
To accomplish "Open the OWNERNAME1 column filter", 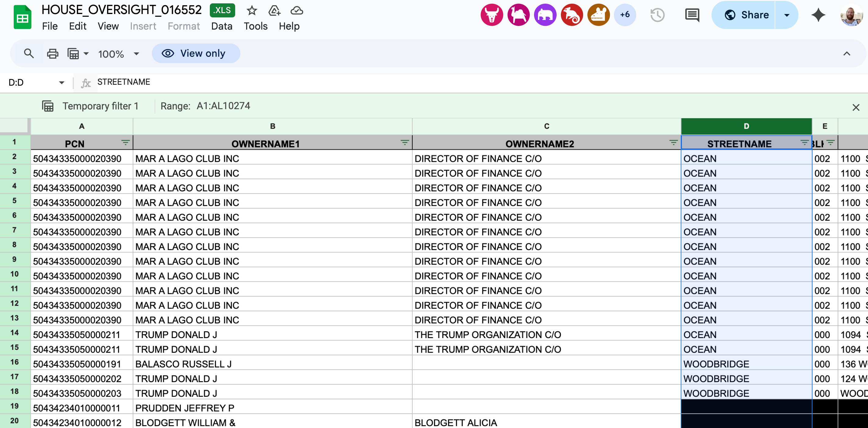I will click(405, 143).
